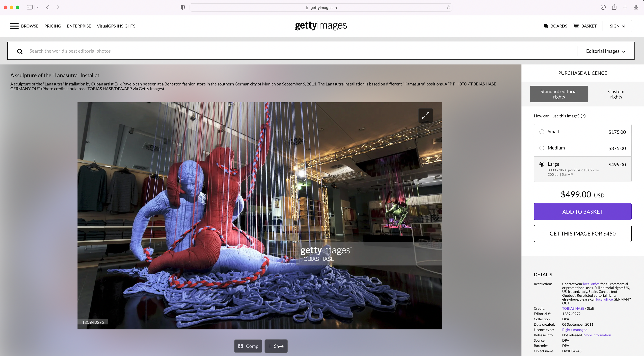Expand Safari sidebar options chevron

pyautogui.click(x=38, y=7)
